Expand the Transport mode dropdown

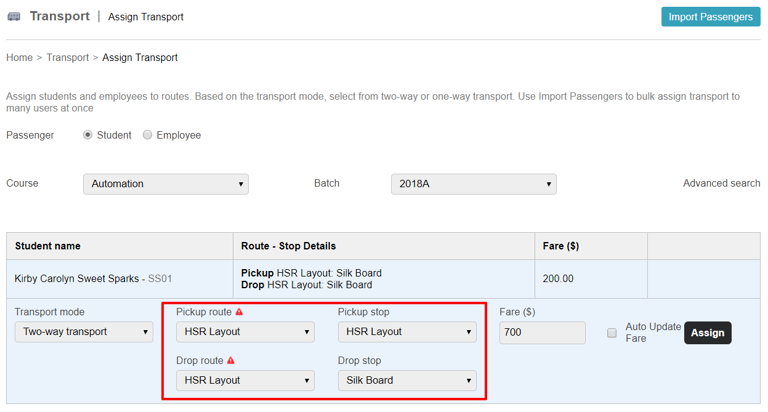[84, 332]
